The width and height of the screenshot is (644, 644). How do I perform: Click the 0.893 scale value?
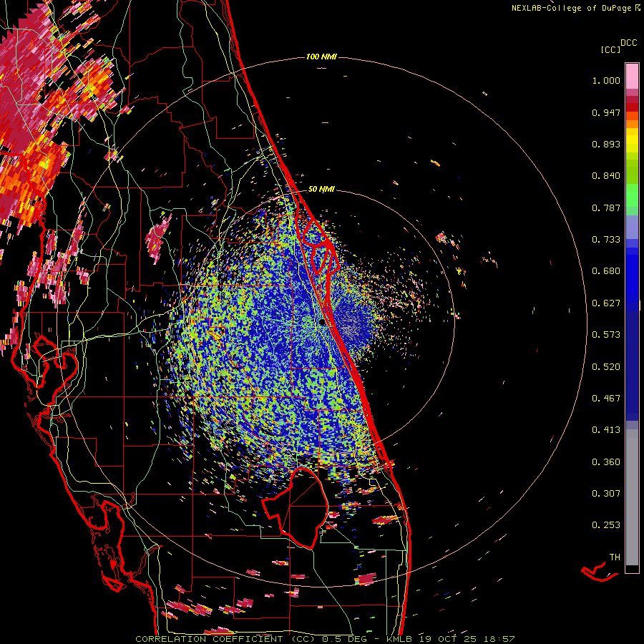tap(606, 144)
